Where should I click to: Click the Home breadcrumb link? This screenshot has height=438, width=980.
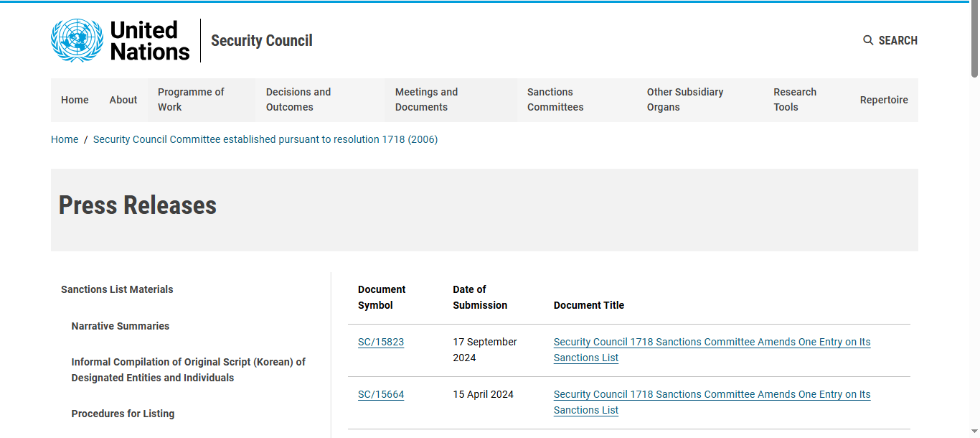click(65, 139)
